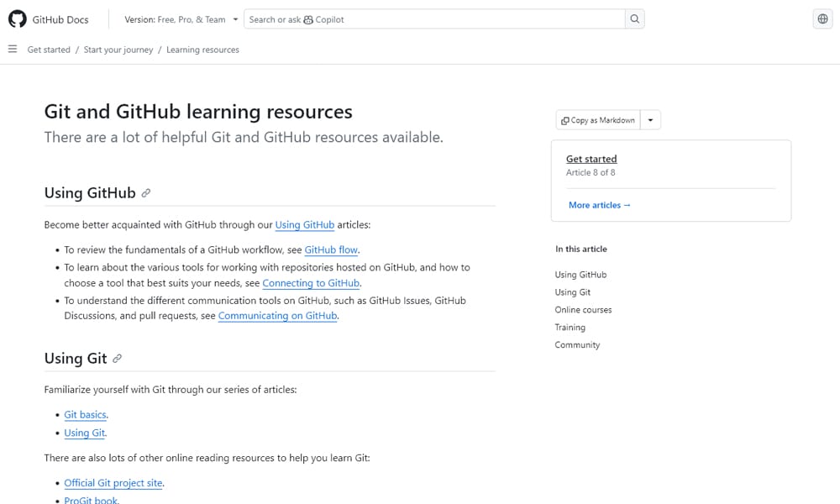840x504 pixels.
Task: Focus the Search or ask Copilot field
Action: coord(434,19)
